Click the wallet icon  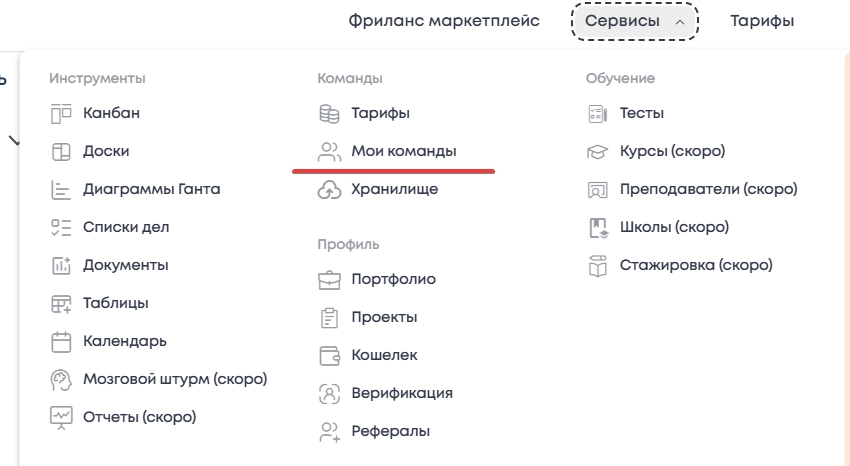[x=330, y=355]
